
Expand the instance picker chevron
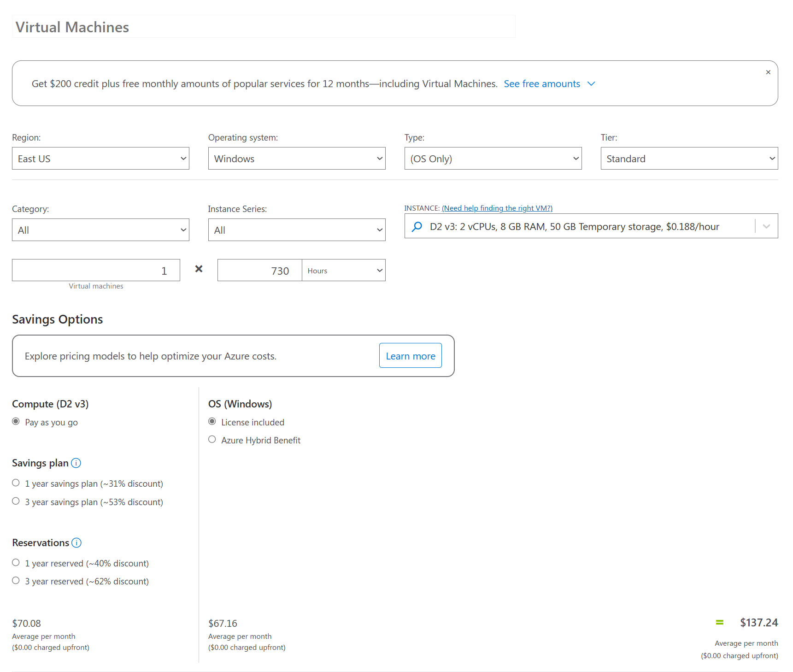pyautogui.click(x=766, y=226)
